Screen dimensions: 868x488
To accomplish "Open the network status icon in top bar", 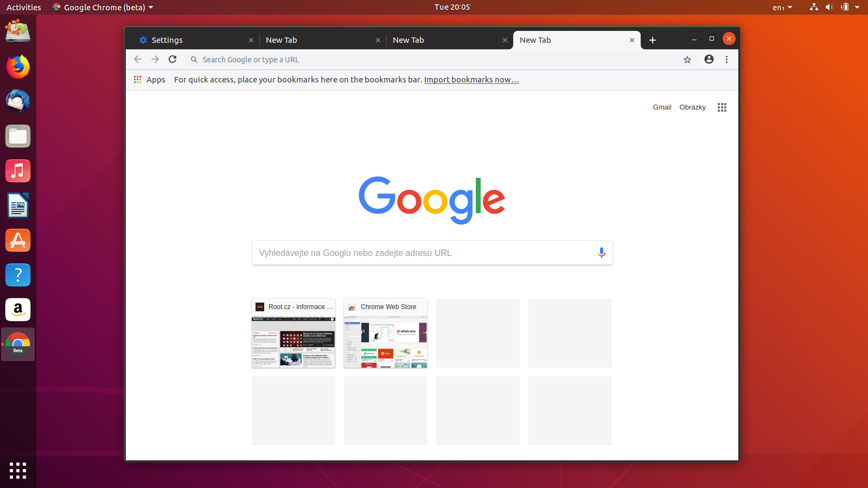I will 814,7.
